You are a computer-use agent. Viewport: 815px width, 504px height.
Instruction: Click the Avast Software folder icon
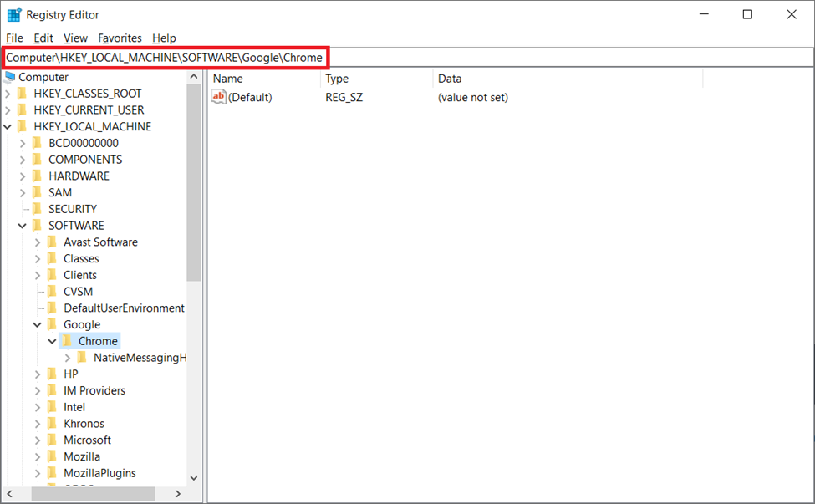pos(52,242)
